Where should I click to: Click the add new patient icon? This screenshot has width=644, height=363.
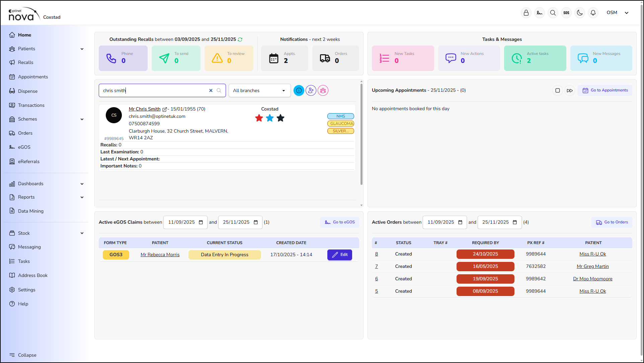coord(311,90)
